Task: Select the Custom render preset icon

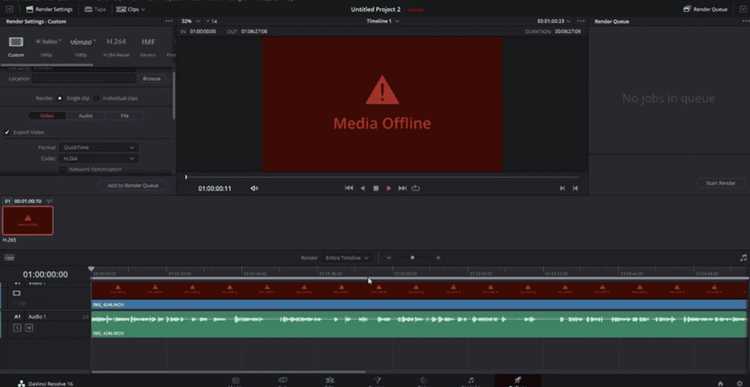Action: (16, 42)
